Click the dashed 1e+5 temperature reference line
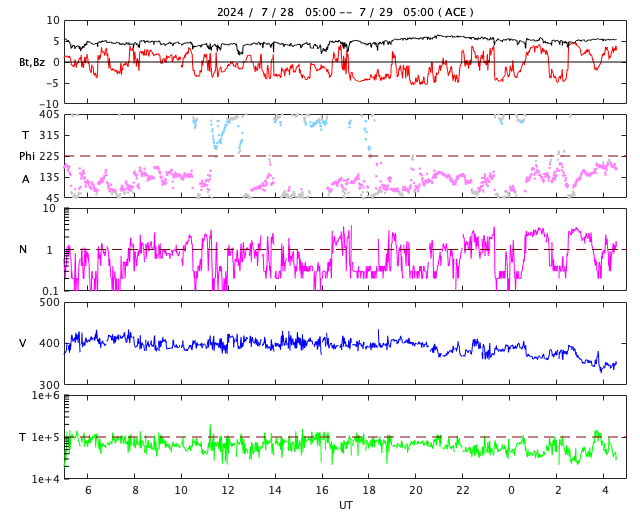Image resolution: width=640 pixels, height=512 pixels. (345, 437)
